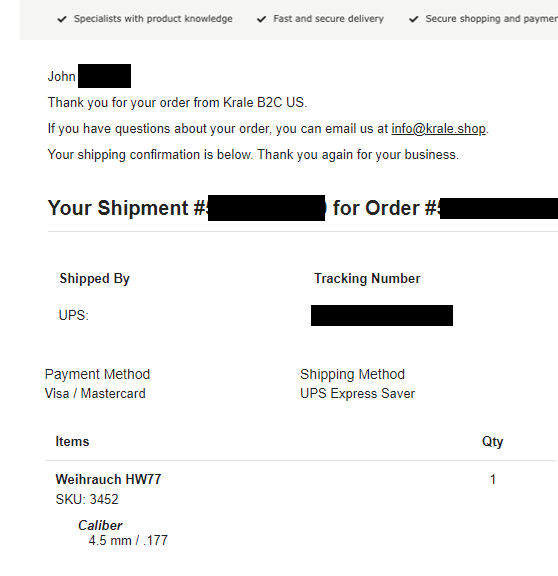Click the redacted shipment number in heading
This screenshot has height=576, width=558.
coord(266,208)
